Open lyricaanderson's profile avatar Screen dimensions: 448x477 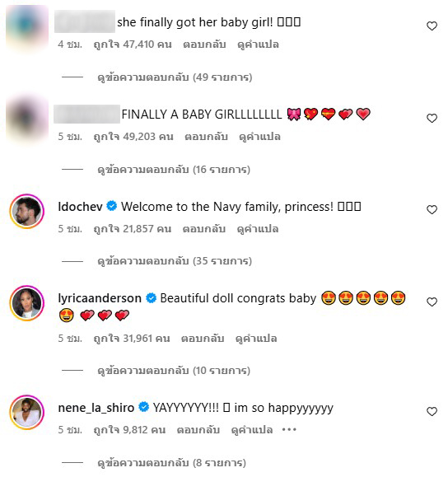click(x=27, y=303)
